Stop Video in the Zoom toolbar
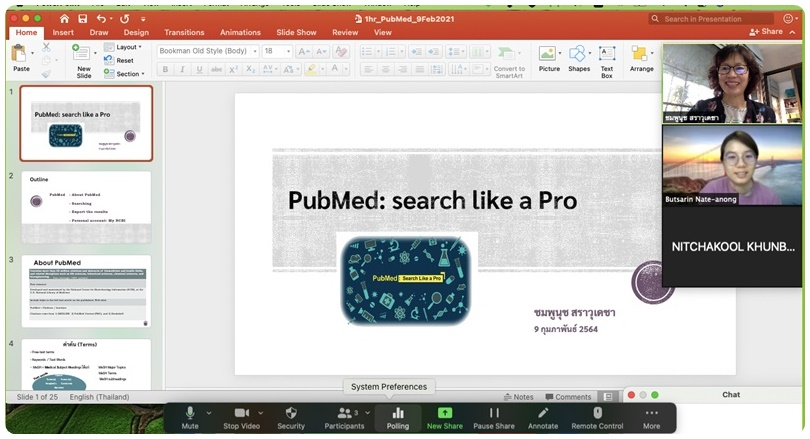Viewport: 810px width, 439px height. [240, 417]
